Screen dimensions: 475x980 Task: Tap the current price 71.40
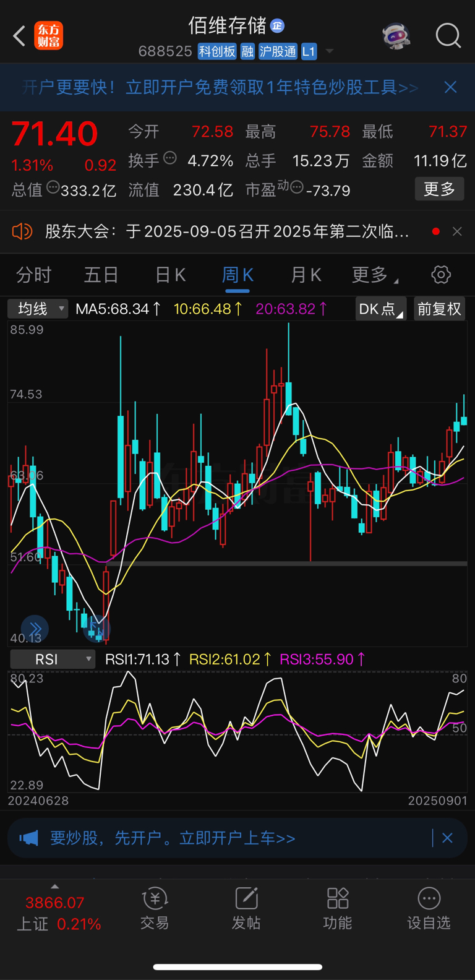[x=55, y=134]
